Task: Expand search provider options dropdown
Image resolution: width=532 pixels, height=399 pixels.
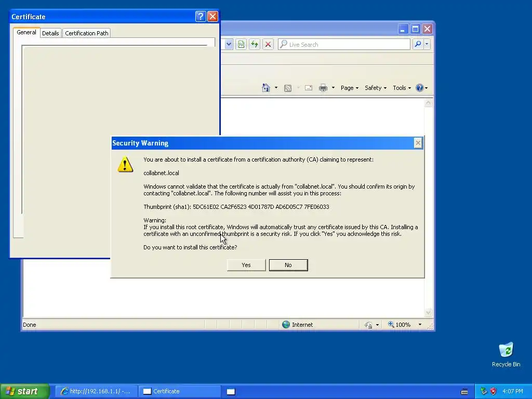Action: click(x=427, y=44)
